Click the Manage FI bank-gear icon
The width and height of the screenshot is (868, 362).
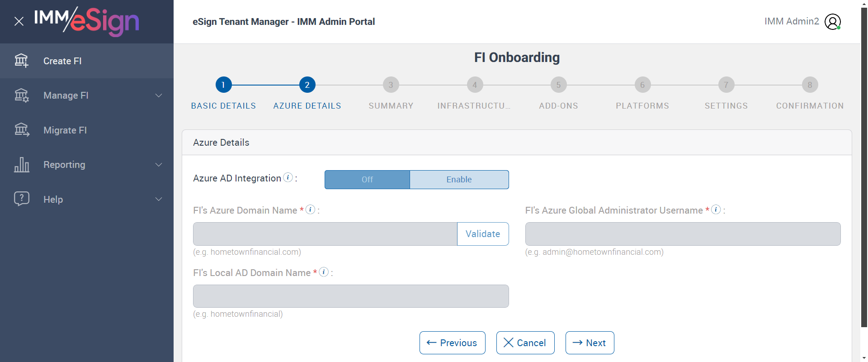(x=21, y=95)
